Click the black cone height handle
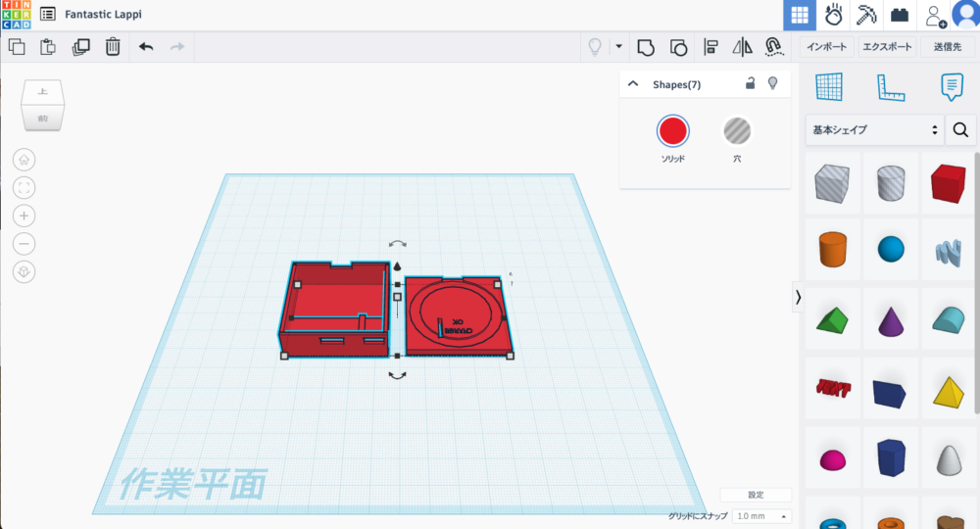The height and width of the screenshot is (529, 980). coord(397,266)
